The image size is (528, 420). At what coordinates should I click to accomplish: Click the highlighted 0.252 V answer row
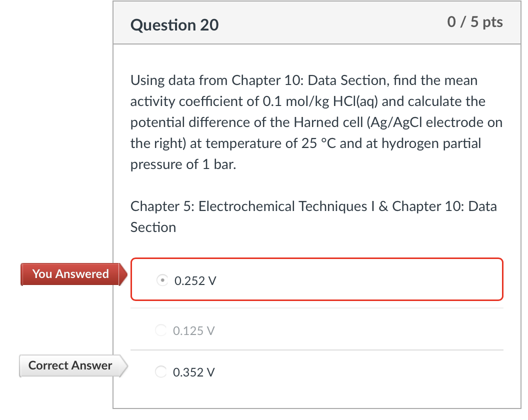[316, 279]
